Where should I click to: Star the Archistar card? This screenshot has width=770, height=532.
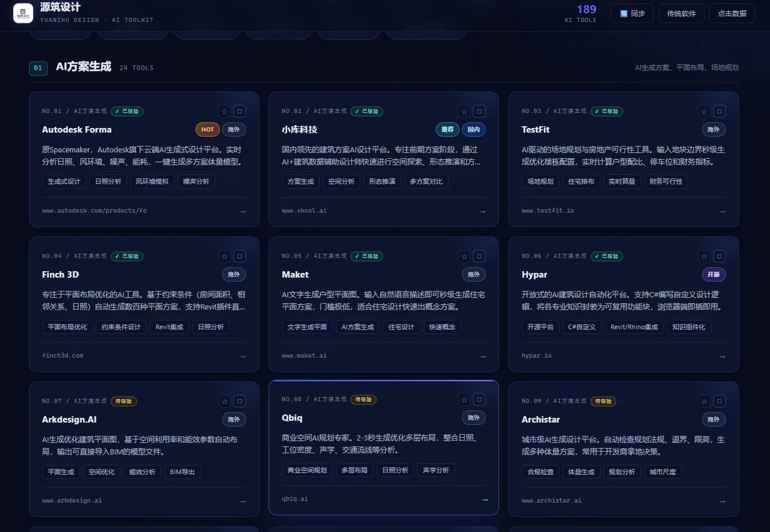[704, 401]
